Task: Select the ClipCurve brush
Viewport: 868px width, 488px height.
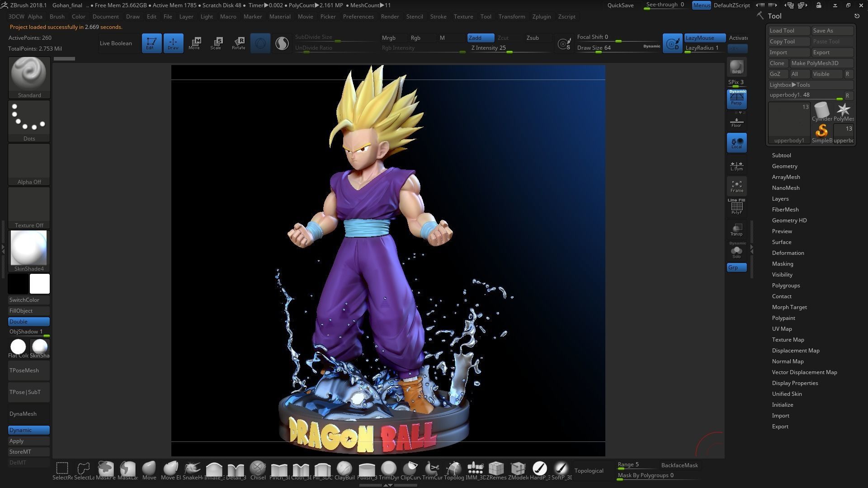Action: pos(410,470)
